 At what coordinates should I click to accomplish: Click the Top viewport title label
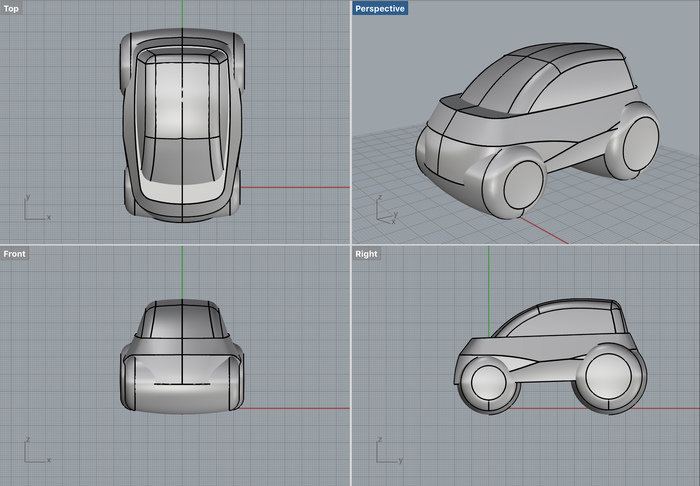[12, 9]
